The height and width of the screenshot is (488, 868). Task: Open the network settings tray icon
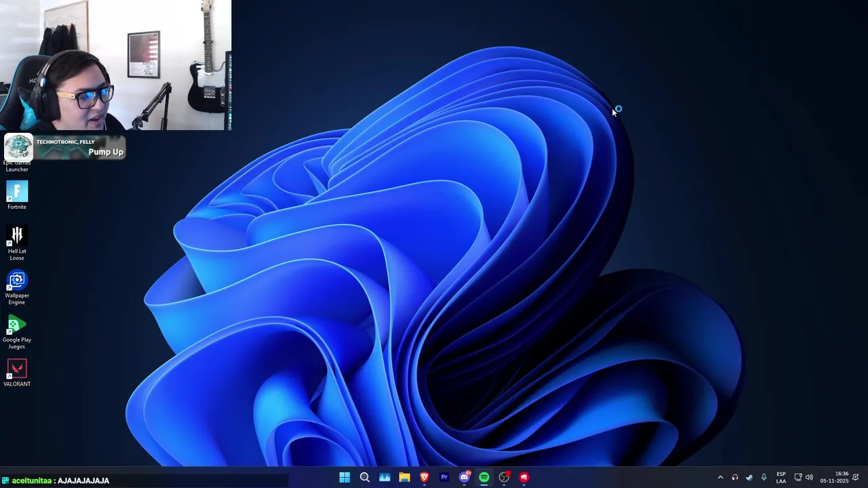pos(798,477)
